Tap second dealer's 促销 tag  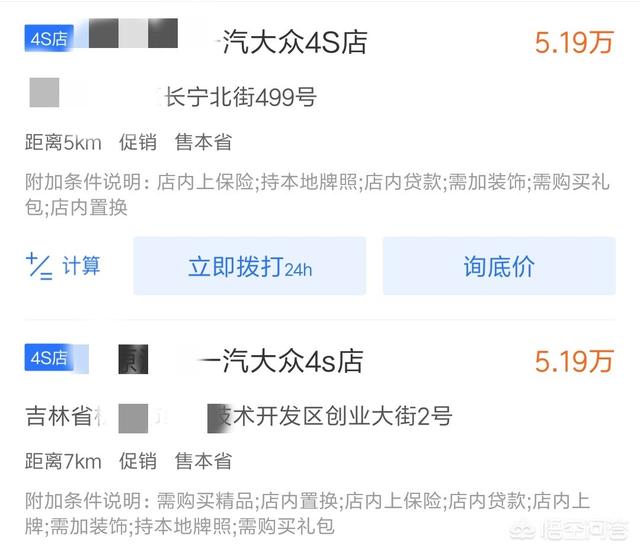pos(138,461)
